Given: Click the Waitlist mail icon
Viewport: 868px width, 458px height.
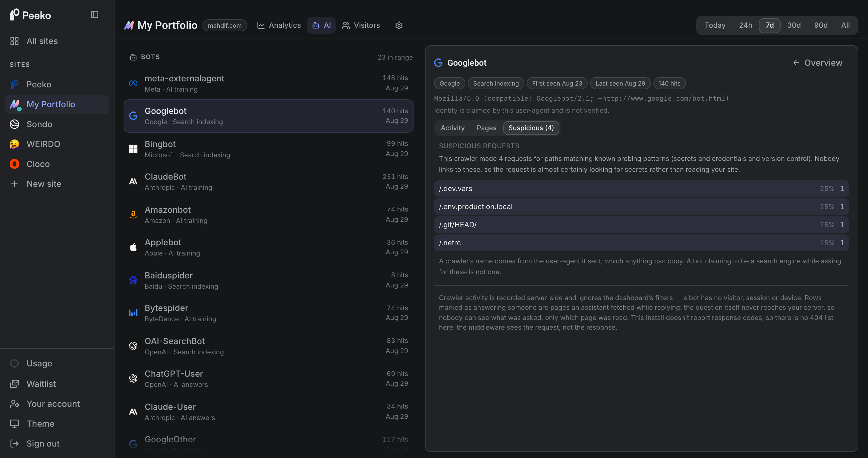Looking at the screenshot, I should click(x=14, y=384).
